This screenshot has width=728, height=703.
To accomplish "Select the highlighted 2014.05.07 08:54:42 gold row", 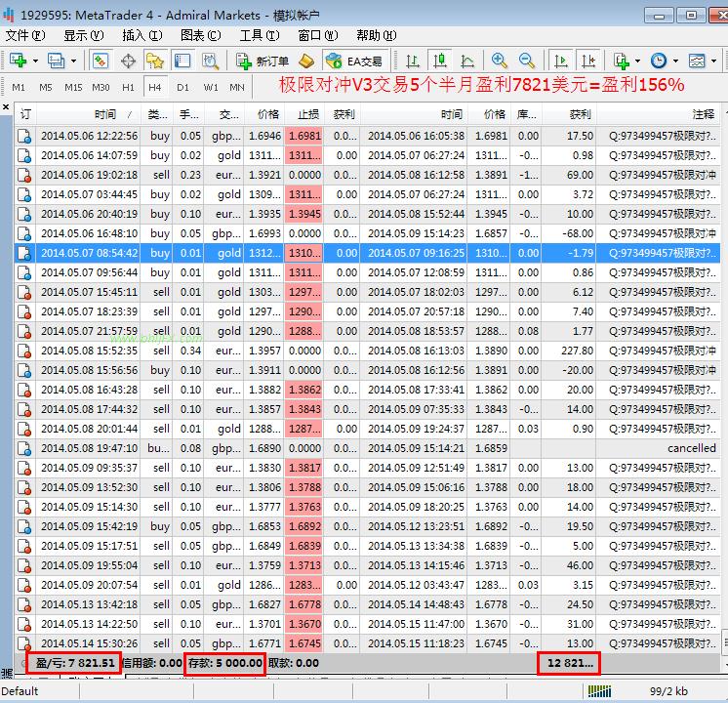I will pos(368,253).
